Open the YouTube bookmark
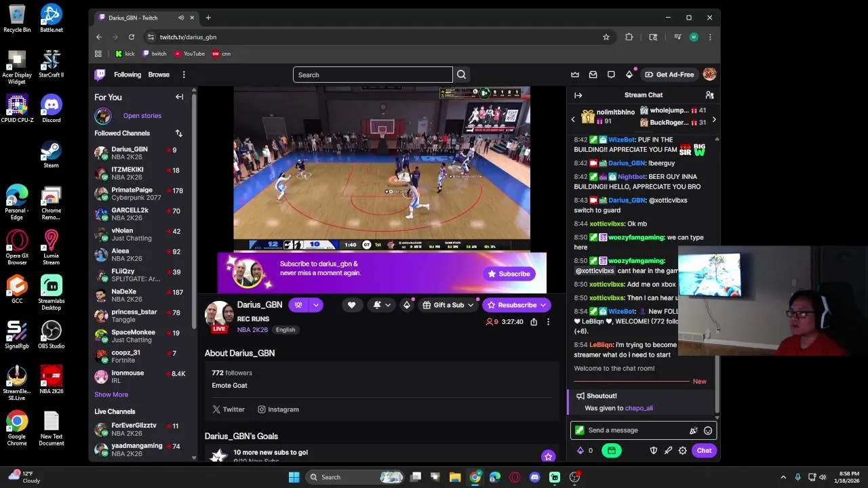Image resolution: width=868 pixels, height=488 pixels. (x=189, y=54)
